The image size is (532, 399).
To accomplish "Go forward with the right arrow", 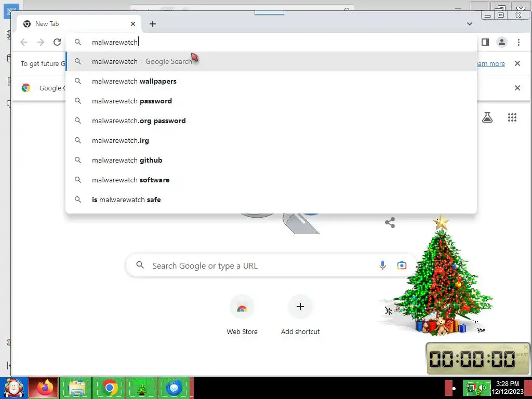I will coord(41,42).
